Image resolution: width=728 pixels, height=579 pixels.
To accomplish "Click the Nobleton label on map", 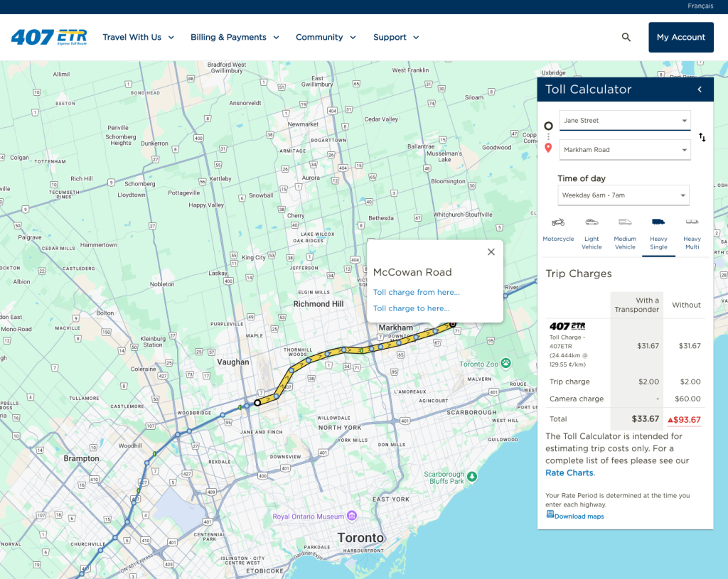I will point(162,284).
